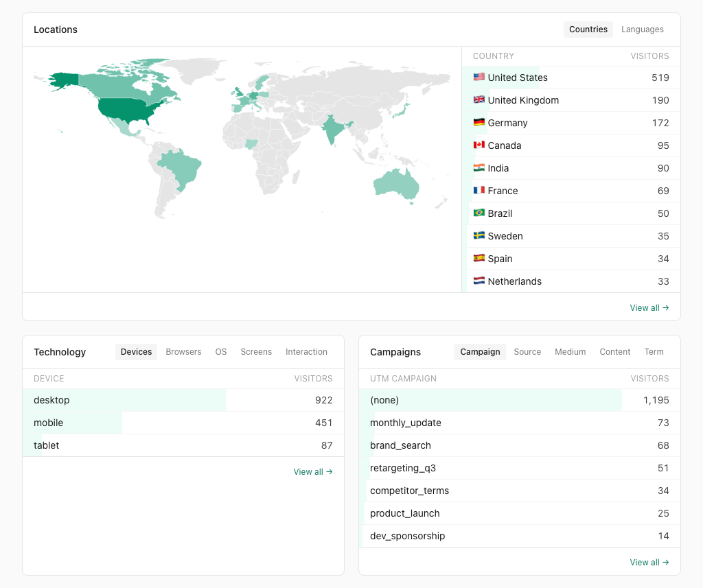Select the brand_search campaign
This screenshot has width=703, height=588.
pyautogui.click(x=520, y=445)
